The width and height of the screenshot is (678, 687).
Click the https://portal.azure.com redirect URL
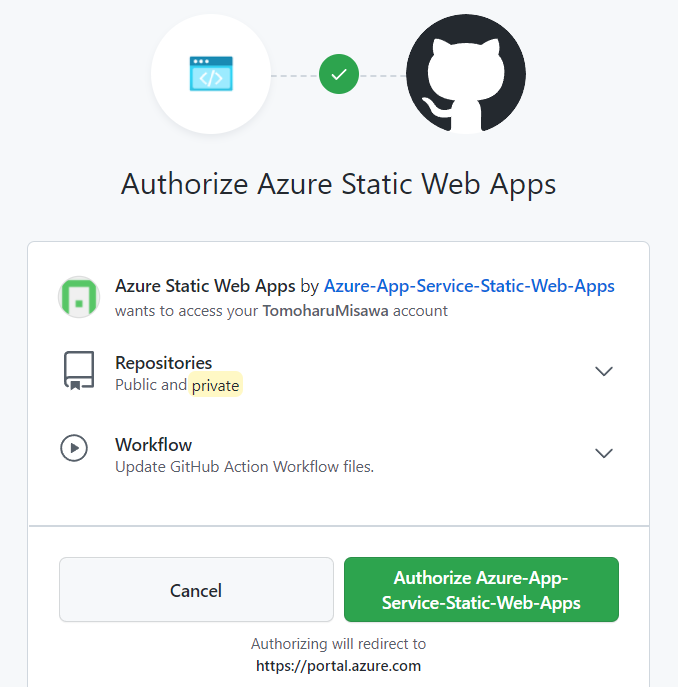(338, 666)
